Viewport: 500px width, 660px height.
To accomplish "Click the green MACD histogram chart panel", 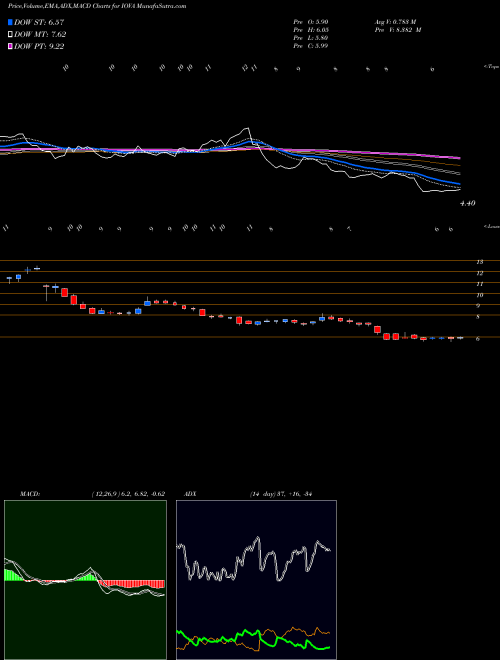I will point(85,580).
